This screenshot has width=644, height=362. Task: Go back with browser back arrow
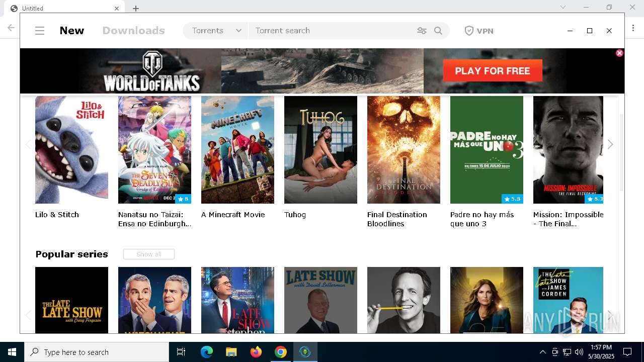coord(11,28)
